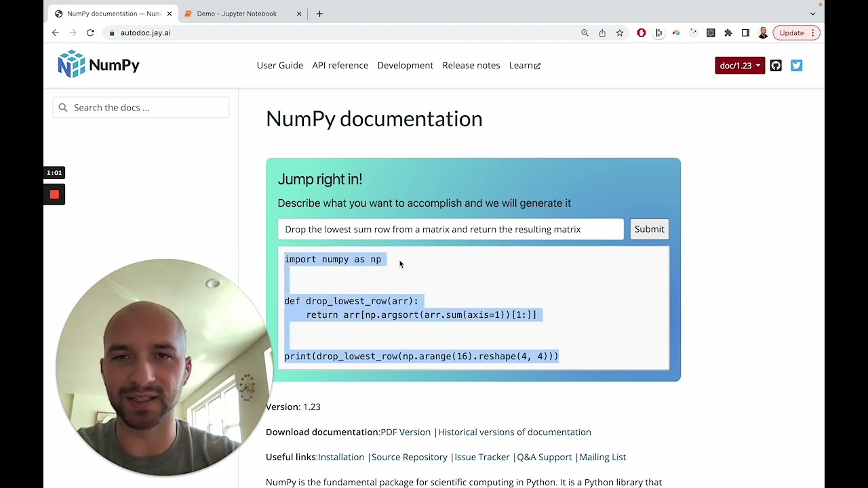Select the NumPy documentation tab
Screen dimensions: 868x488
pyautogui.click(x=113, y=14)
